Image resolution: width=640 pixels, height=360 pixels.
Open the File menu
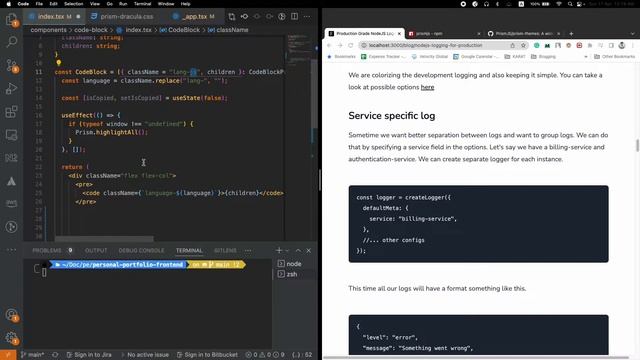pyautogui.click(x=39, y=4)
